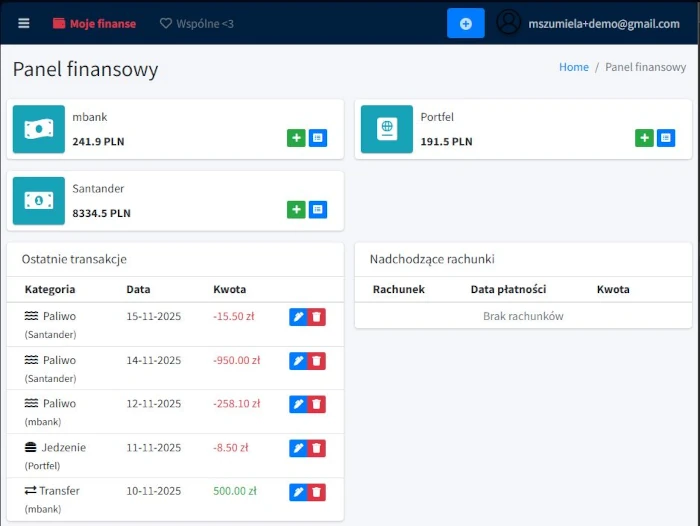This screenshot has width=700, height=526.
Task: Go to Home via breadcrumb link
Action: pyautogui.click(x=573, y=67)
